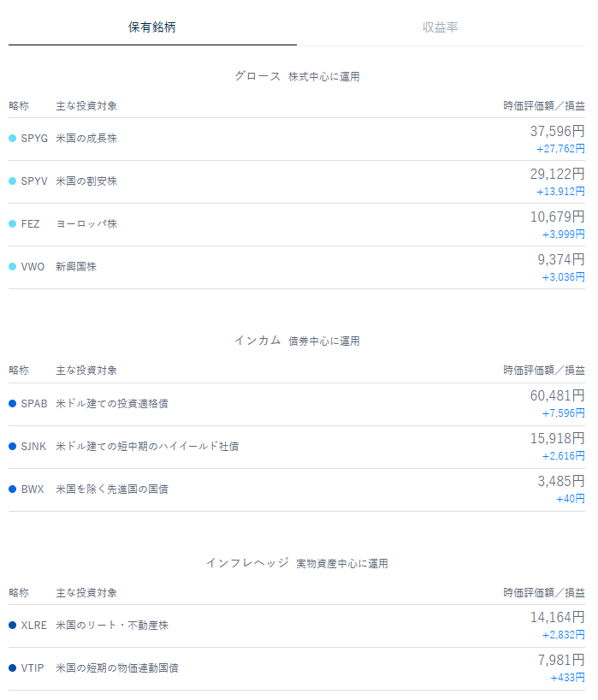Viewport: 598px width, 700px height.
Task: Click the インカム section heading
Action: coord(258,341)
